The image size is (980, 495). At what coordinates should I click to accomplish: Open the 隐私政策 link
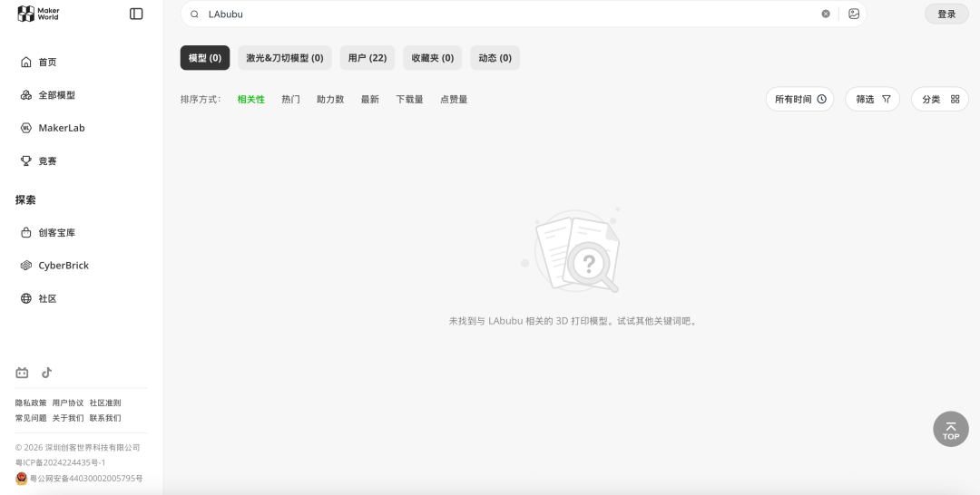pyautogui.click(x=31, y=403)
